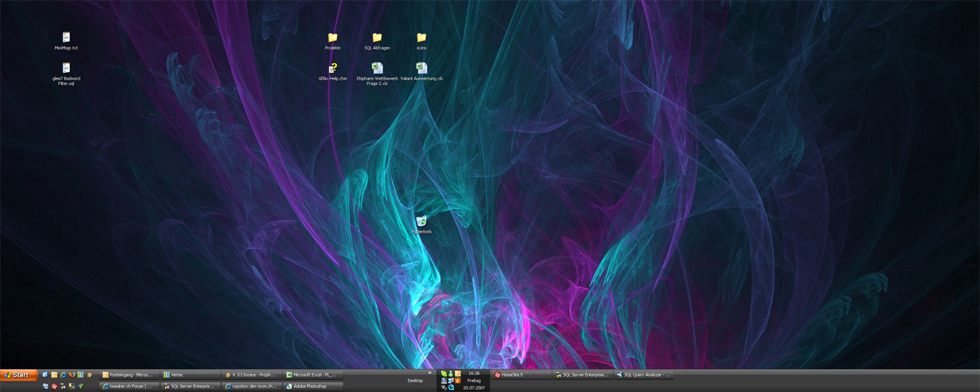Open Internet Explorer from Quick Launch
Viewport: 980px width, 392px height.
(x=63, y=374)
